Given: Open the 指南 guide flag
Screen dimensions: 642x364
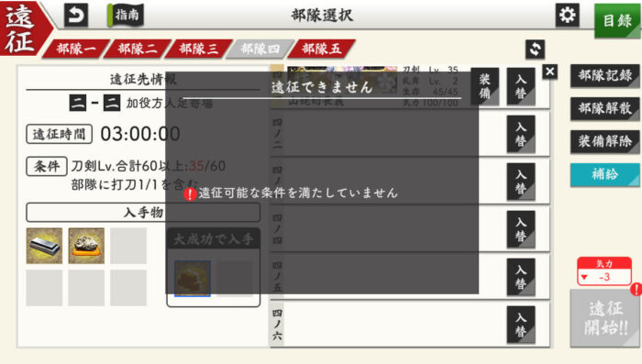Looking at the screenshot, I should tap(126, 16).
